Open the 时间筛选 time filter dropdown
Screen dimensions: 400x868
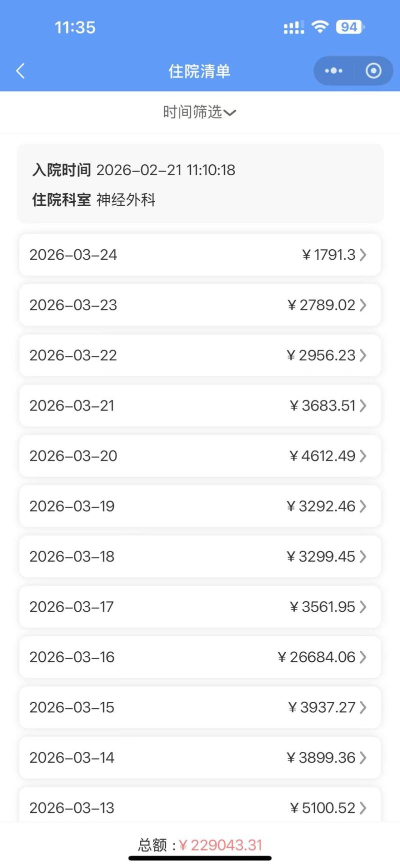tap(199, 112)
